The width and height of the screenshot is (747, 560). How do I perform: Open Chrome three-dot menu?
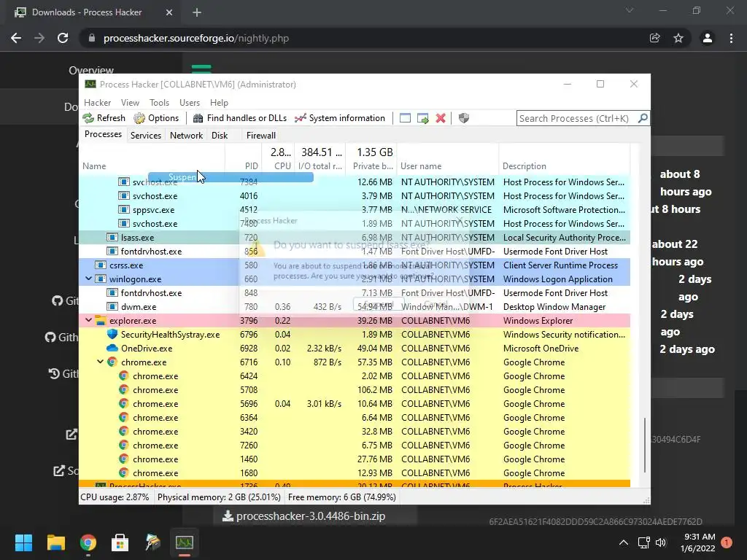pyautogui.click(x=731, y=38)
